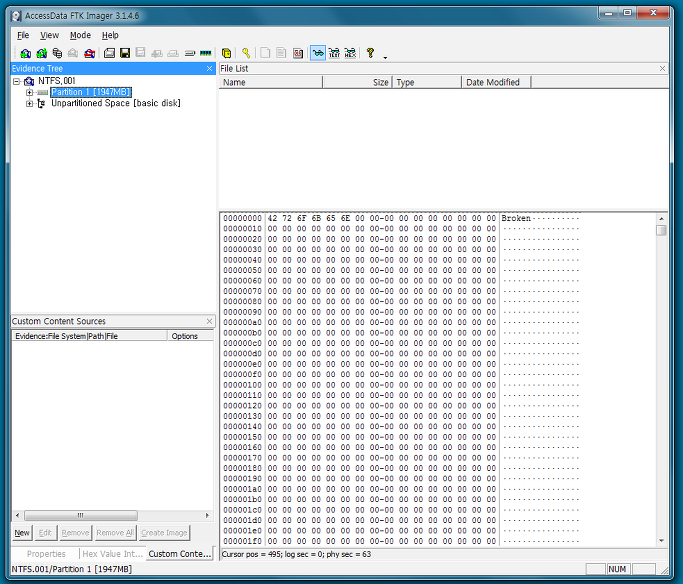Screen dimensions: 683x584
Task: Click the Remove Evidence Item icon
Action: 73,53
